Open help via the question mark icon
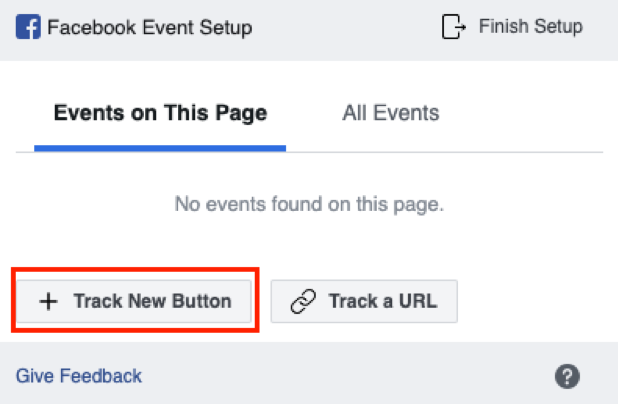This screenshot has width=618, height=404. pos(567,376)
